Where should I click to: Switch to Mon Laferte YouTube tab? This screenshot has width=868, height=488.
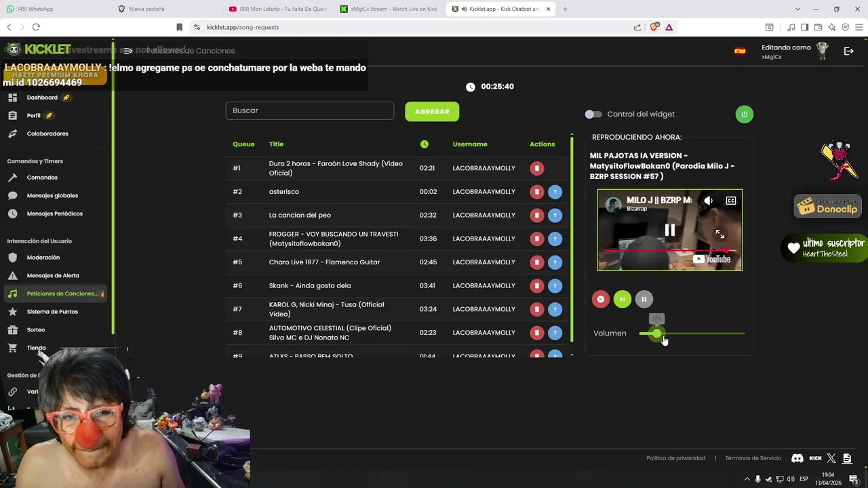pos(278,9)
